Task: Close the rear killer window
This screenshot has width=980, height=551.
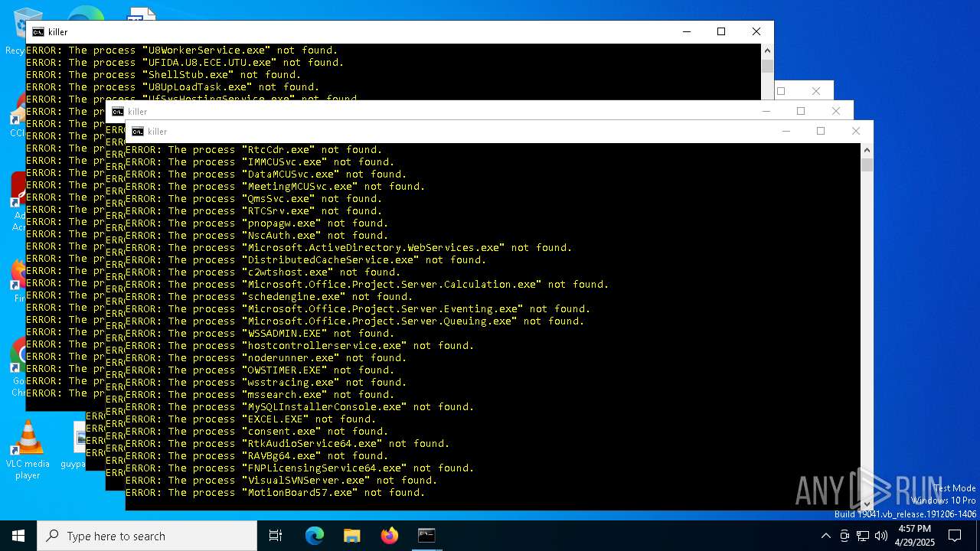Action: 756,31
